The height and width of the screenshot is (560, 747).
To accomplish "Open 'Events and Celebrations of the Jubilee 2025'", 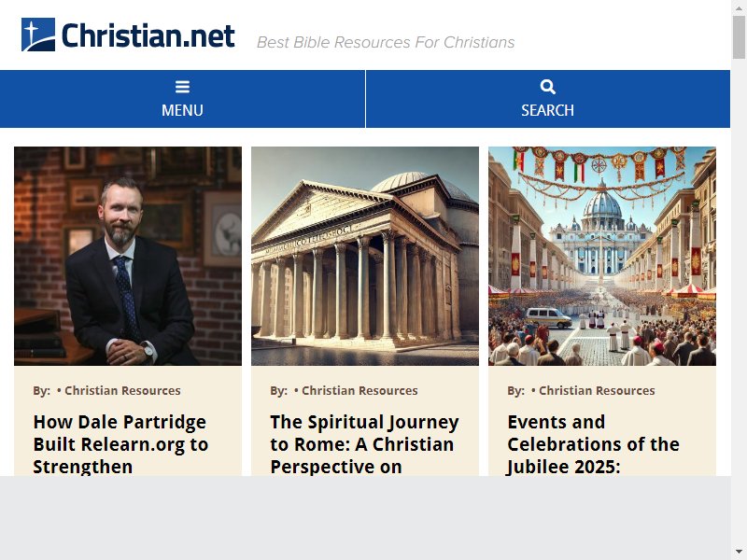I will (593, 444).
